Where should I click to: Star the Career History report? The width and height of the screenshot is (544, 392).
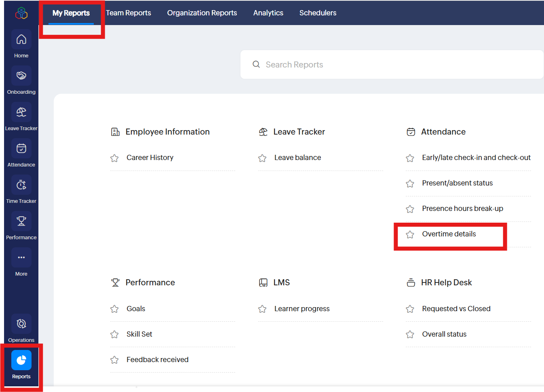pyautogui.click(x=114, y=158)
